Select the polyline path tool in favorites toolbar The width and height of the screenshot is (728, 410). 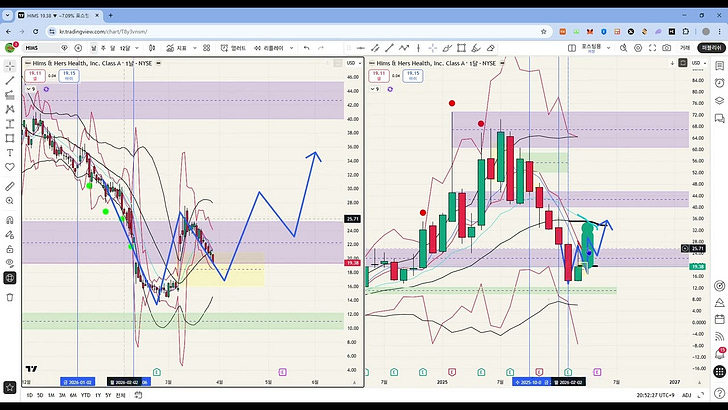[404, 48]
